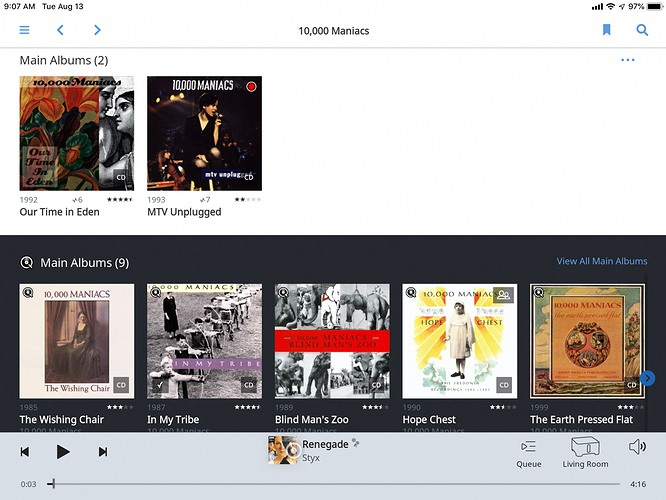The width and height of the screenshot is (666, 500).
Task: Open View All Main Albums link
Action: (x=602, y=261)
